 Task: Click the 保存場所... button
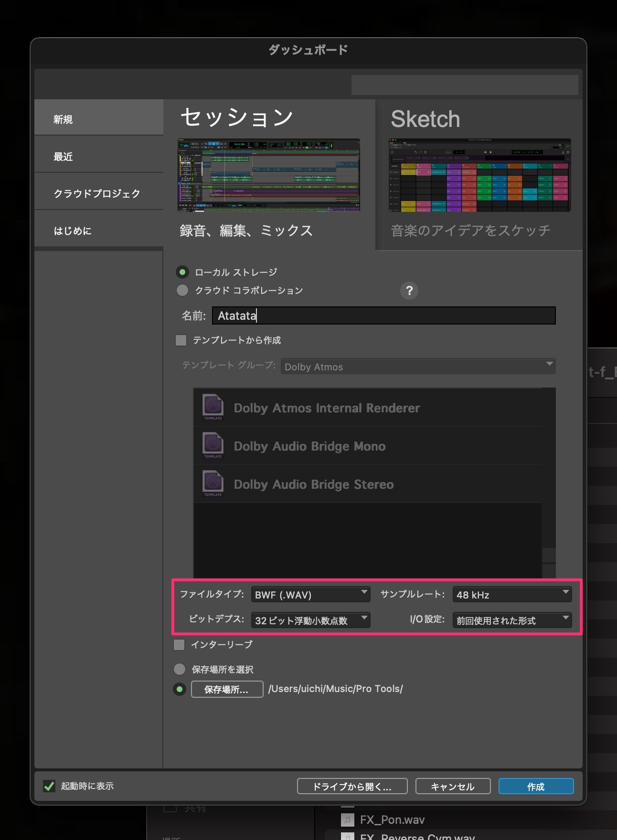click(x=227, y=689)
